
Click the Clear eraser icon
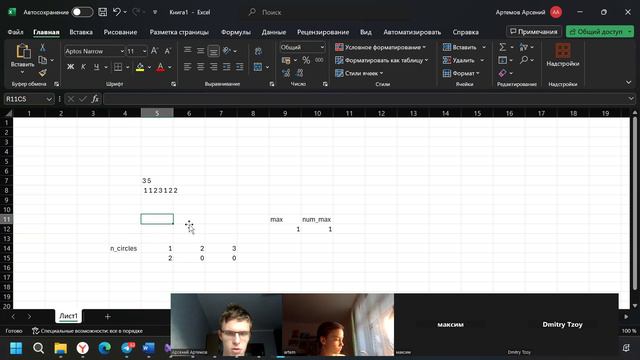point(502,73)
